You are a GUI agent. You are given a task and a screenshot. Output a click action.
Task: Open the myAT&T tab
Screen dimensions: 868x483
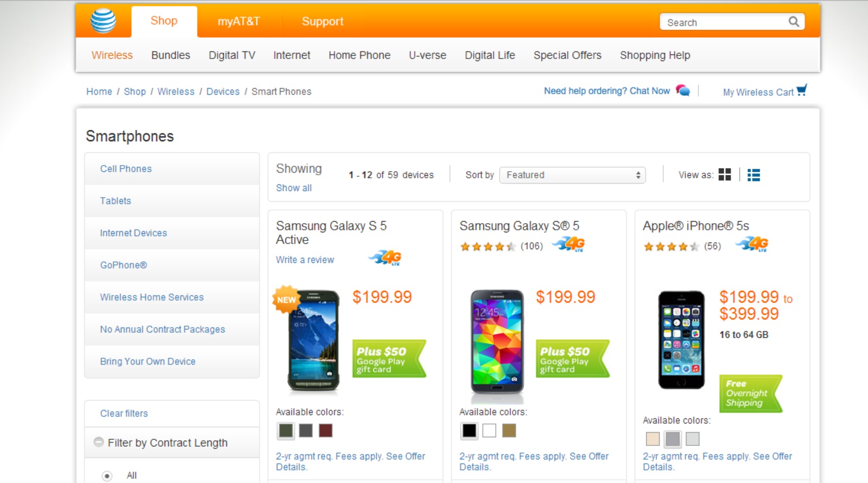click(x=239, y=21)
